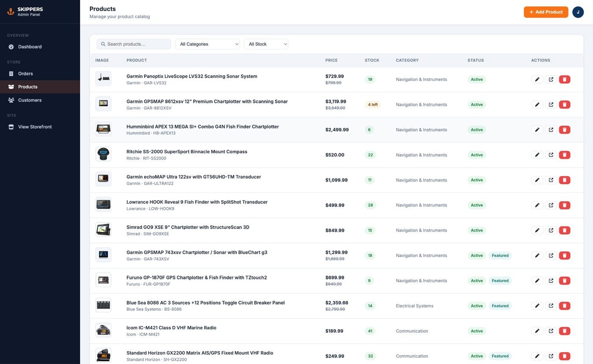The height and width of the screenshot is (364, 593).
Task: Click the Standard Horizon GX2200 thumbnail
Action: point(103,356)
